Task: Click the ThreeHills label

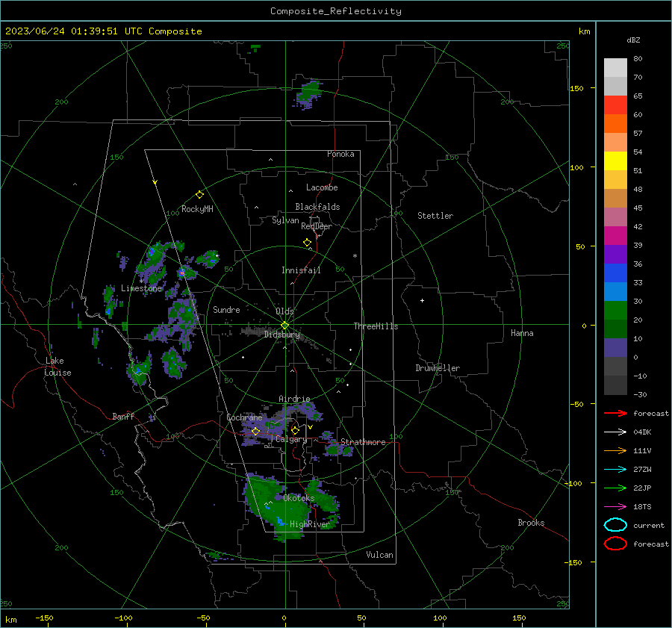Action: [376, 326]
